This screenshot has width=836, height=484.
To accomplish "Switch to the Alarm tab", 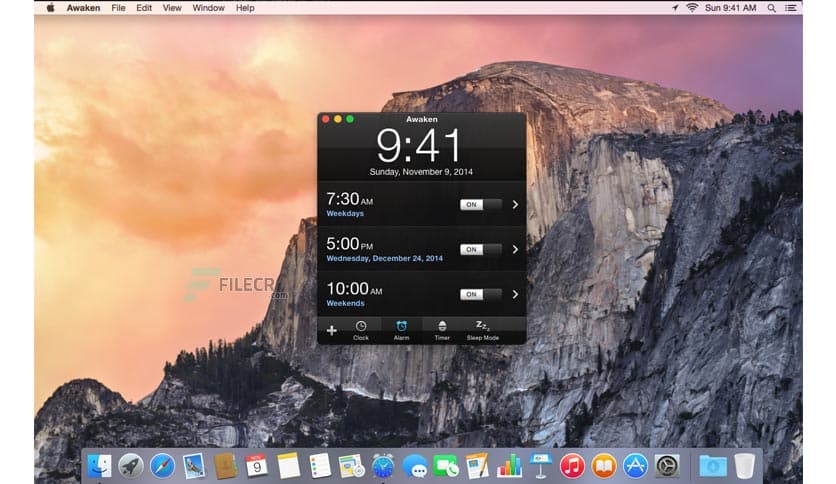I will click(x=401, y=330).
